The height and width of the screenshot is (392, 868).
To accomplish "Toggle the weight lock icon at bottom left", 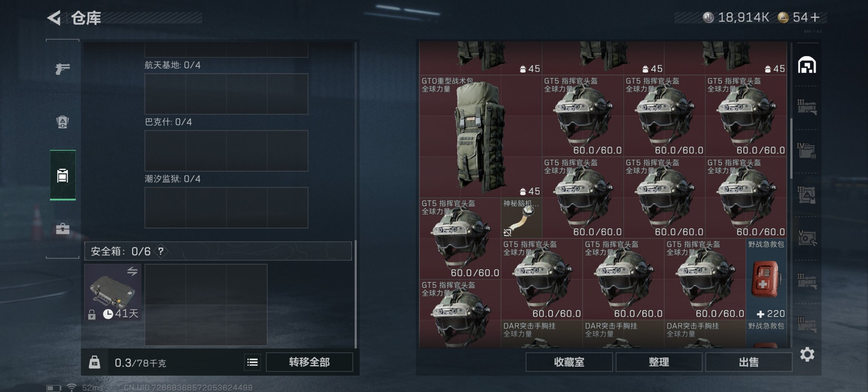I will 94,362.
